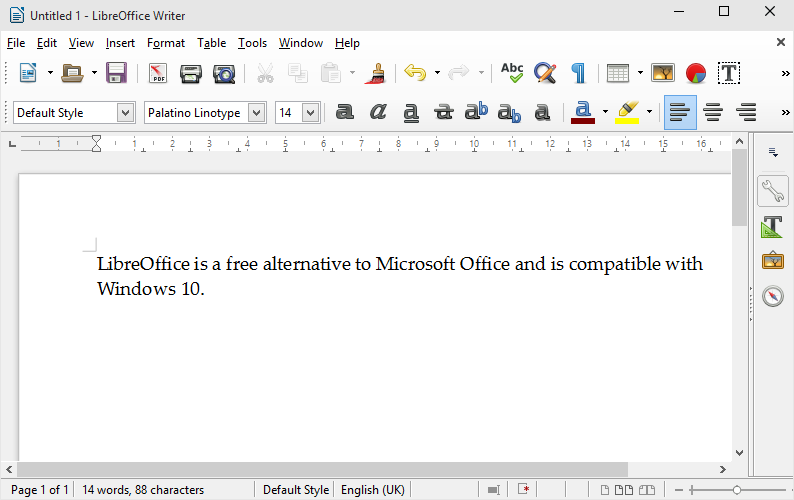Run the Spelling and Grammar check
This screenshot has width=794, height=500.
pyautogui.click(x=512, y=73)
